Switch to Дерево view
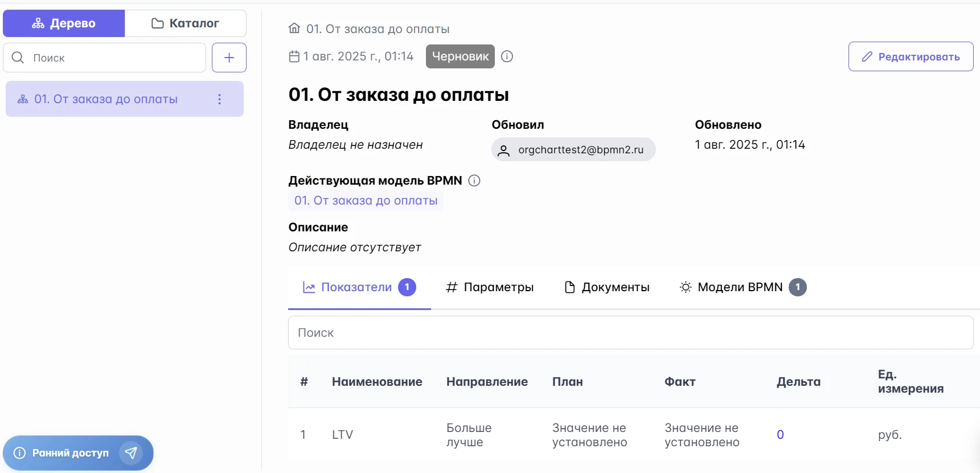Viewport: 980px width, 473px height. tap(64, 23)
